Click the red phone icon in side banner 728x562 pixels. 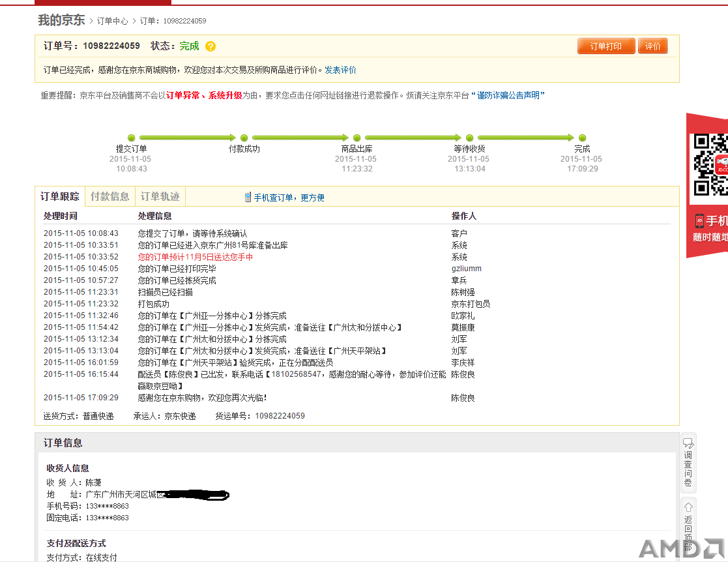[x=699, y=220]
